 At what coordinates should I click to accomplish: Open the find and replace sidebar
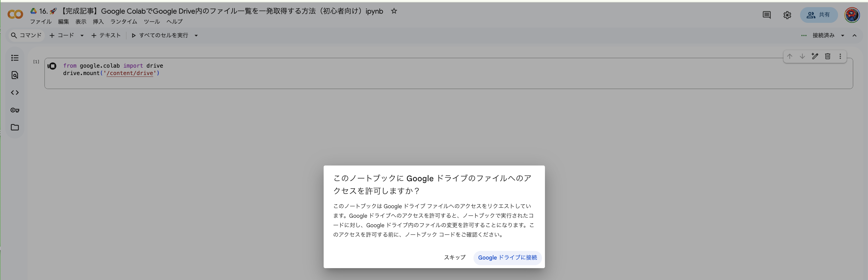pyautogui.click(x=15, y=75)
